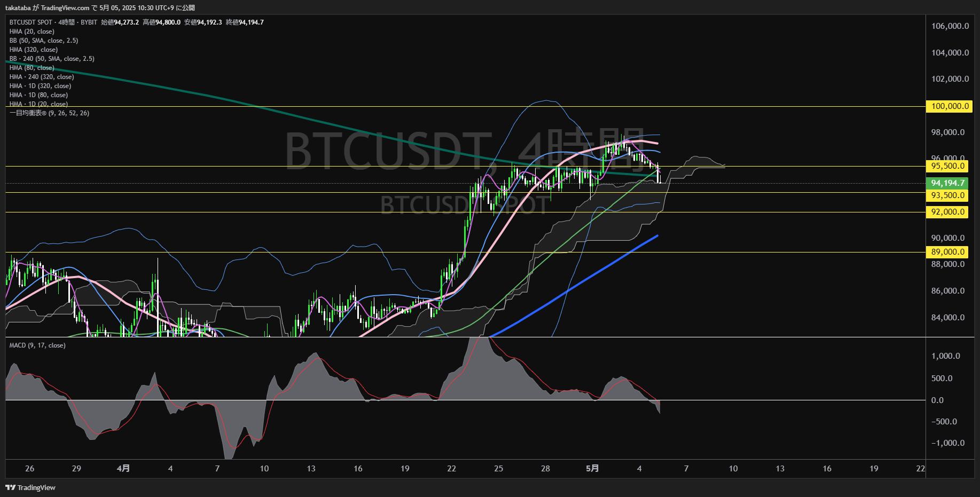Select the HMA · 1D (80, close) legend
The width and height of the screenshot is (980, 497).
coord(38,95)
